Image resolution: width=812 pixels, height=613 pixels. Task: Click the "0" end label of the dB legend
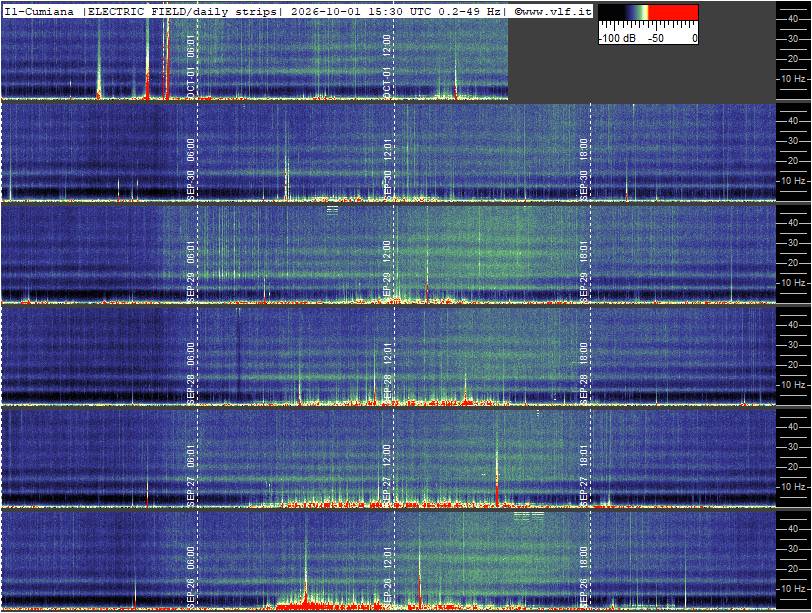[694, 38]
